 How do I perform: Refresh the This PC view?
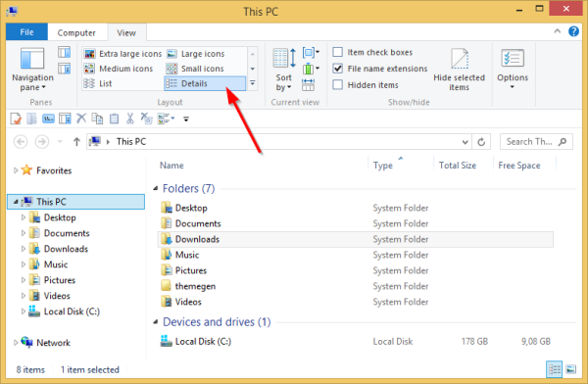(x=481, y=142)
